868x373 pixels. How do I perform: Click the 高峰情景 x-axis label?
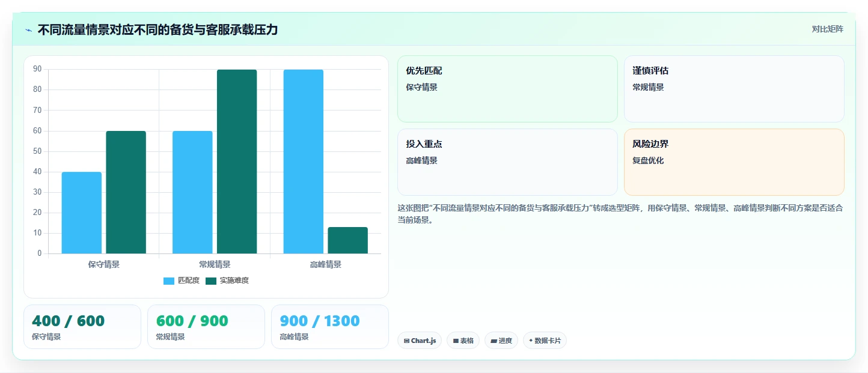[x=326, y=264]
